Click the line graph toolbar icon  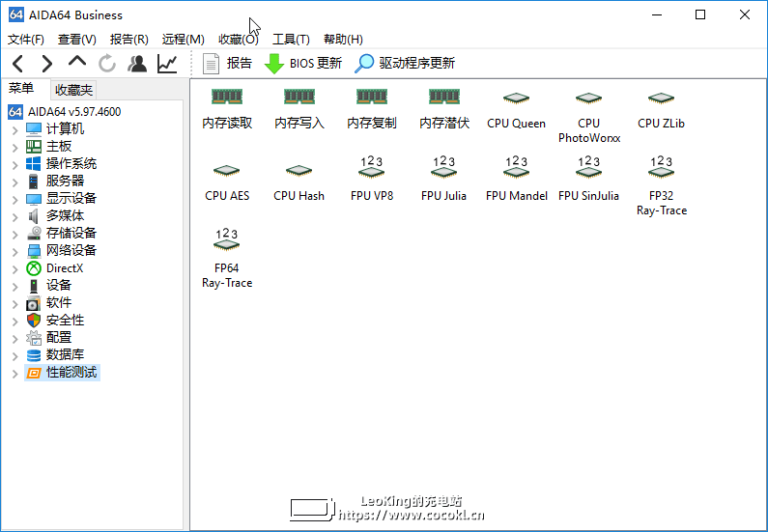click(167, 64)
